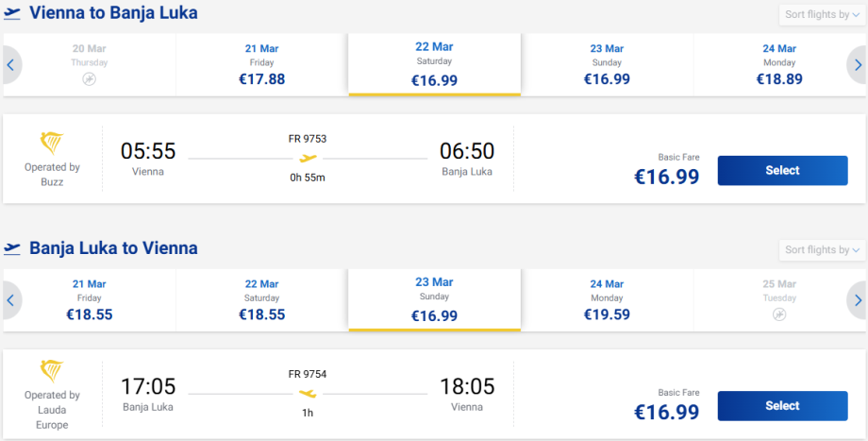Choose 21 Mar Friday outbound at €17.88
Screen dimensions: 868x441
coord(261,64)
